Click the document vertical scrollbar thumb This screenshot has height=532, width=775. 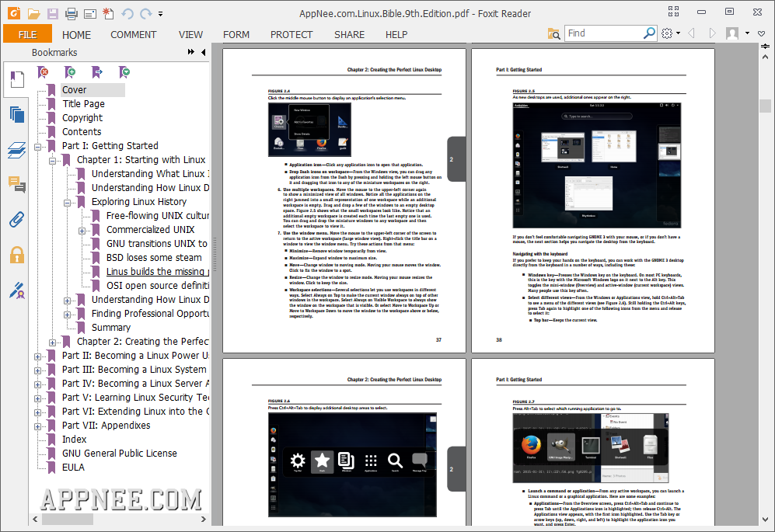pos(765,106)
